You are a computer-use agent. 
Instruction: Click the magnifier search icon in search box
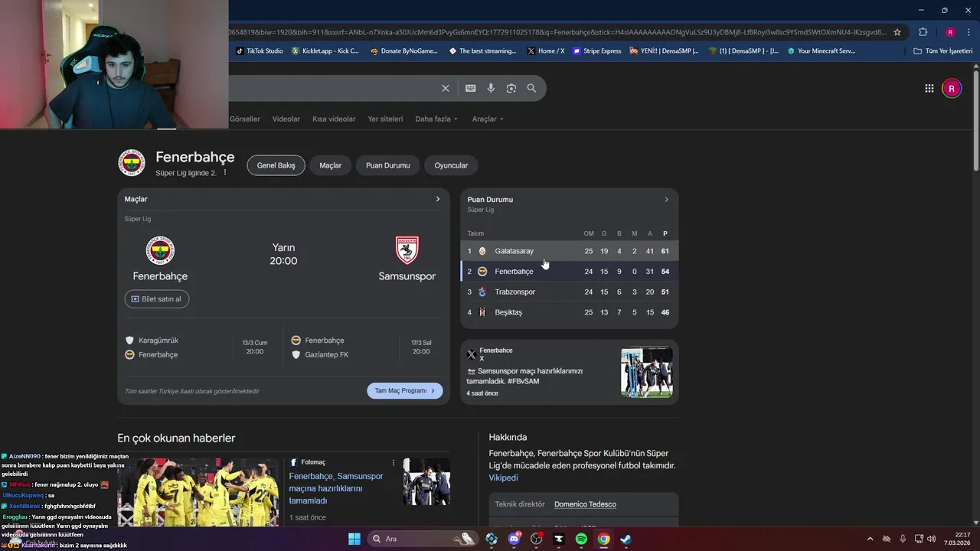click(531, 88)
